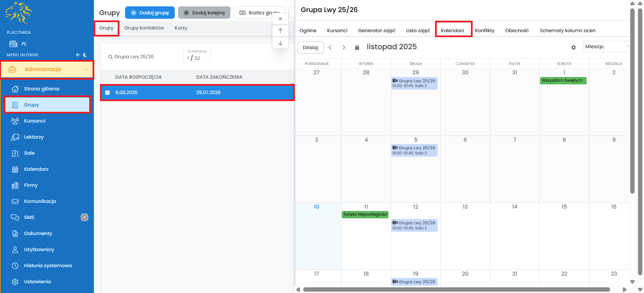
Task: Toggle dark mode moon icon
Action: (x=85, y=55)
